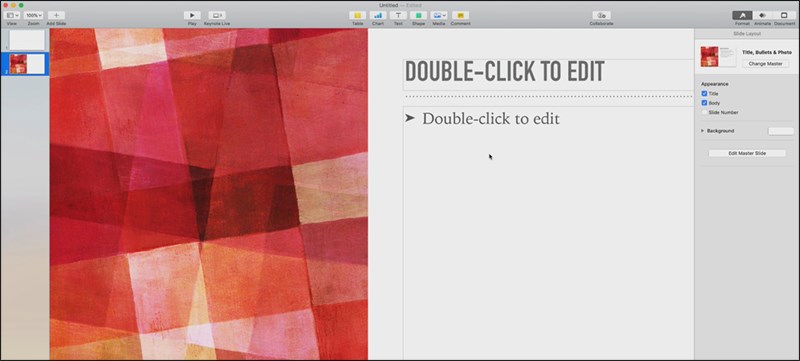Select slide 2 thumbnail in navigator

point(27,64)
